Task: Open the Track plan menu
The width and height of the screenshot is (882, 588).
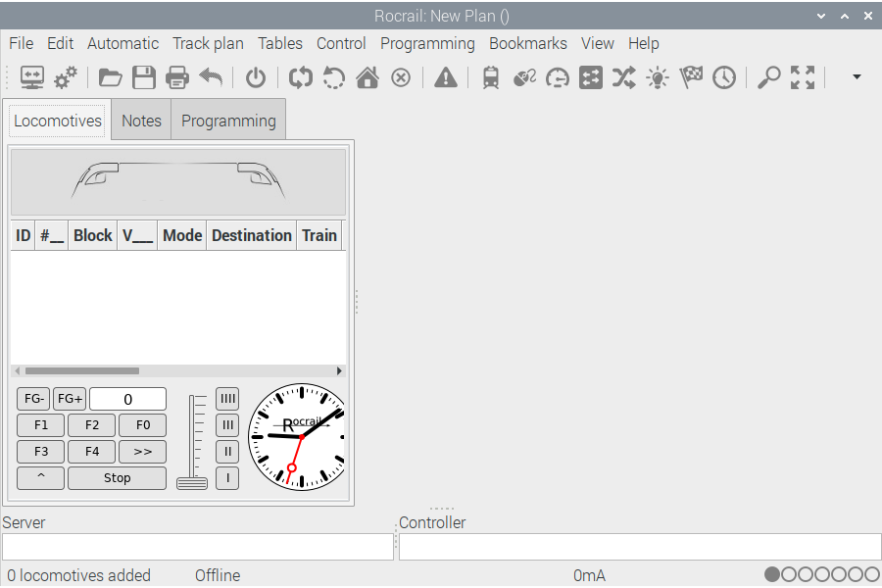Action: [208, 43]
